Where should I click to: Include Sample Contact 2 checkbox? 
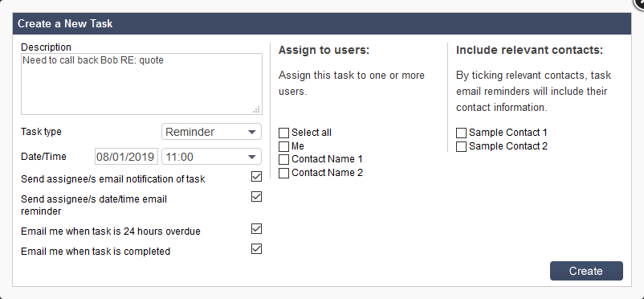[x=461, y=146]
